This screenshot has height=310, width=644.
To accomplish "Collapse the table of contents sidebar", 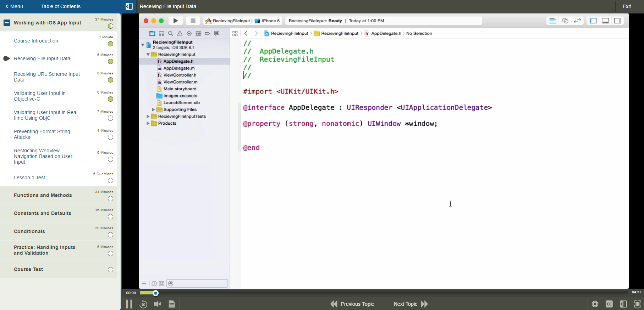I will pyautogui.click(x=129, y=6).
